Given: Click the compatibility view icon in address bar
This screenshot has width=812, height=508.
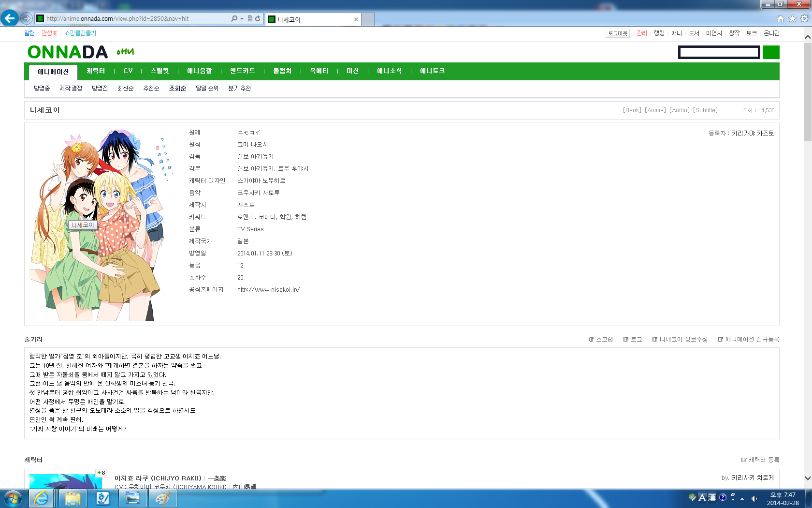Looking at the screenshot, I should 250,18.
